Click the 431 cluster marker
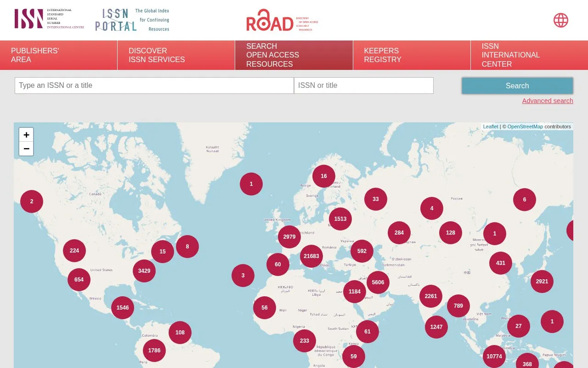The height and width of the screenshot is (368, 588). [501, 263]
